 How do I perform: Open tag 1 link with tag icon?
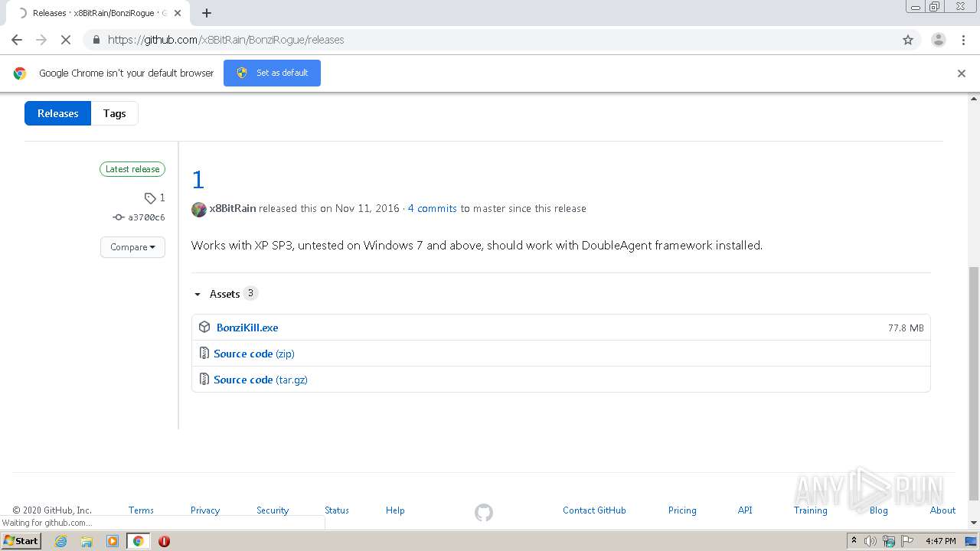[x=155, y=197]
